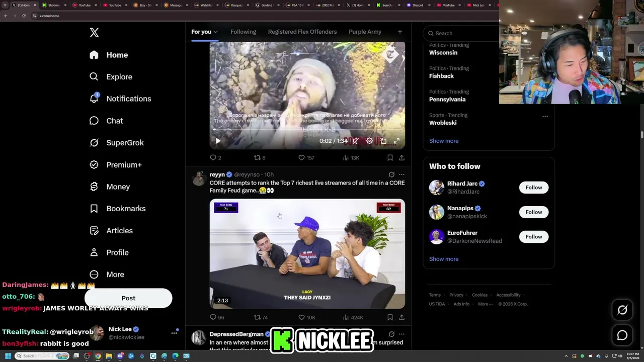
Task: Follow EuroFuhrer
Action: 534,237
